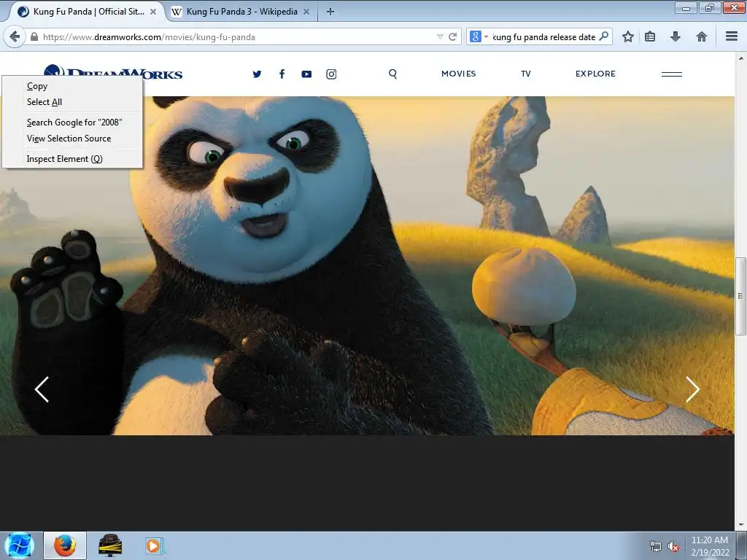Viewport: 747px width, 560px height.
Task: Open the EXPLORE navigation link
Action: point(595,74)
